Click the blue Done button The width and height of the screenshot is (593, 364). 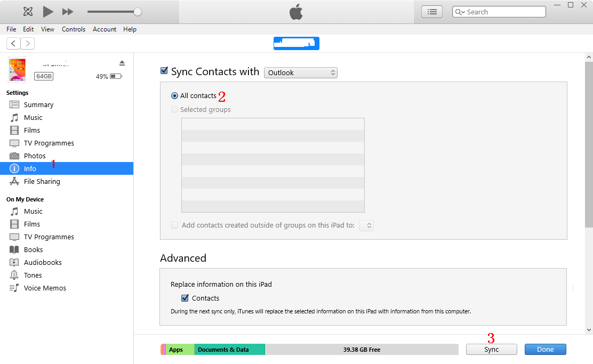(x=545, y=350)
